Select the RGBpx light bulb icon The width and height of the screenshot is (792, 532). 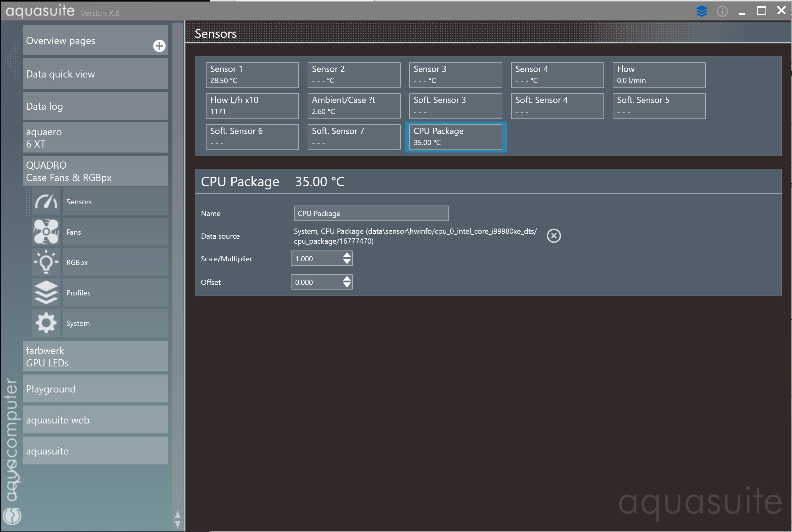(46, 262)
